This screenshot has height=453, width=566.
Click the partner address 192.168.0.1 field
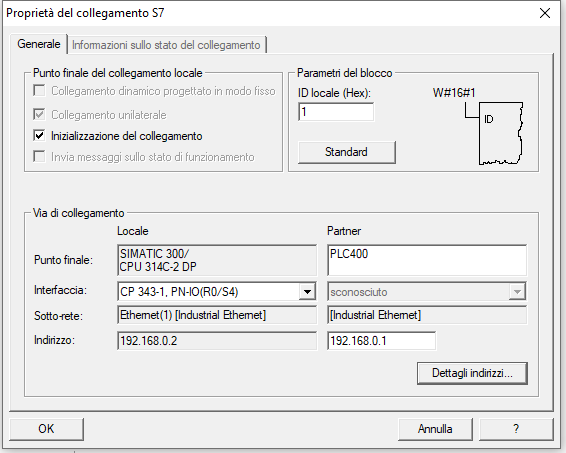pyautogui.click(x=381, y=341)
